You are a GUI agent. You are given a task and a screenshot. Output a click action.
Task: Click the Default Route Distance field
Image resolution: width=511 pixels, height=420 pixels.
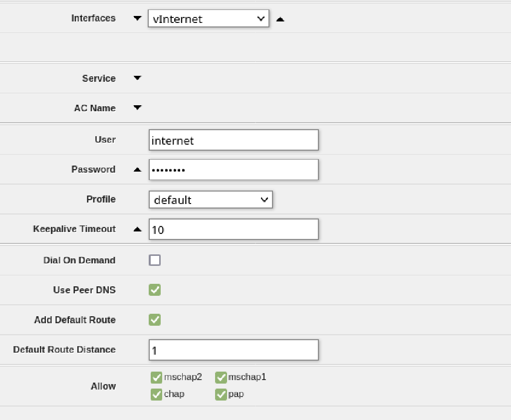(234, 350)
